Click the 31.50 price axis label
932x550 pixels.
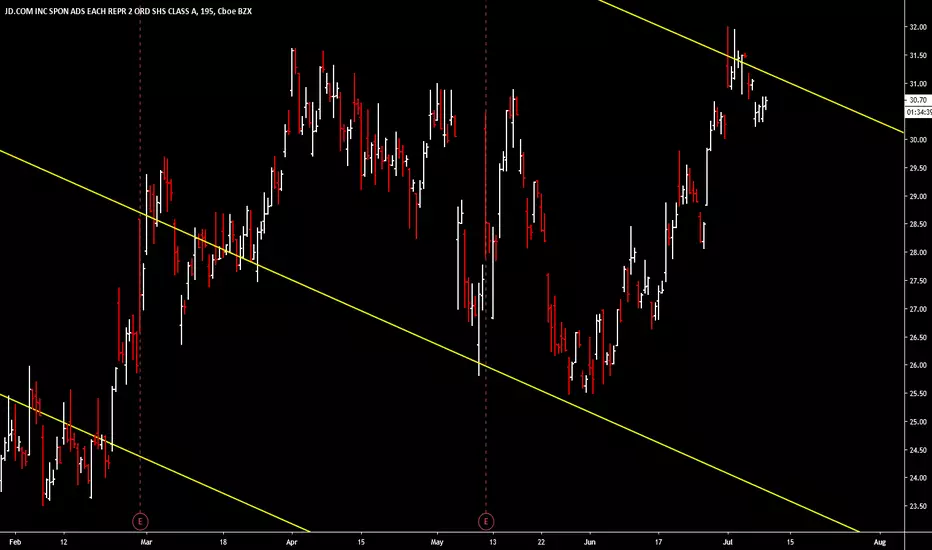pyautogui.click(x=918, y=55)
